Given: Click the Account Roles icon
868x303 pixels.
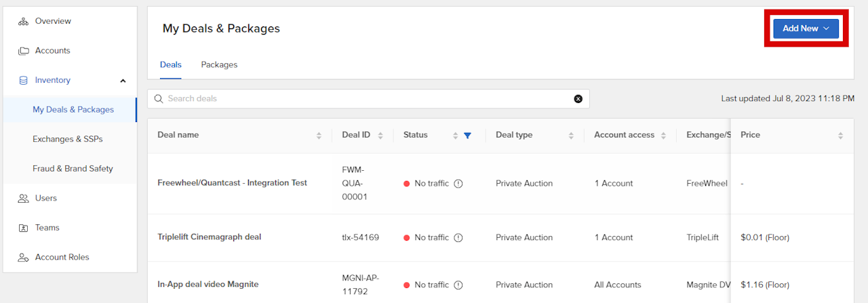Looking at the screenshot, I should (x=24, y=258).
